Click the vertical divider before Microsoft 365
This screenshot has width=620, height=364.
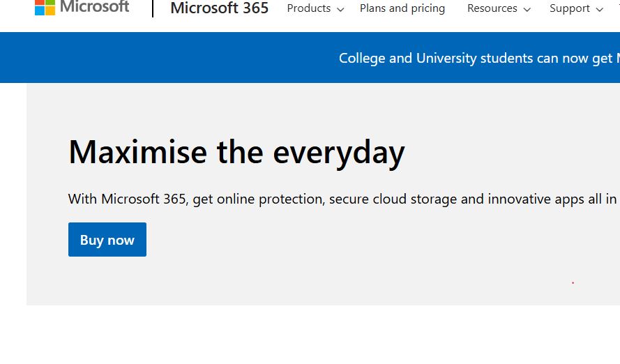click(x=153, y=8)
